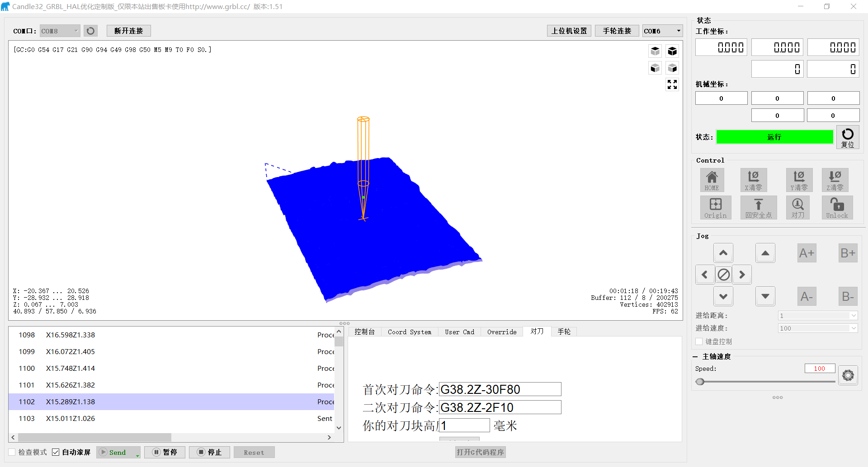Viewport: 868px width, 467px height.
Task: Open the 进给速度 dropdown
Action: point(818,328)
